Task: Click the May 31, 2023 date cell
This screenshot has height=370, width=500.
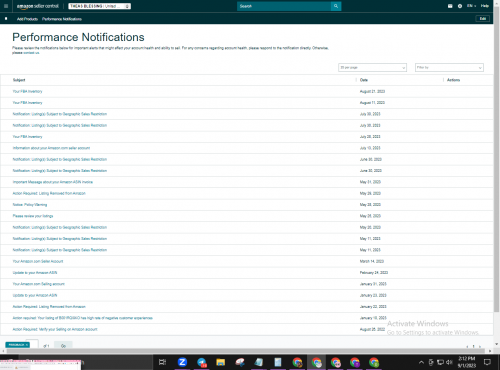Action: click(370, 182)
